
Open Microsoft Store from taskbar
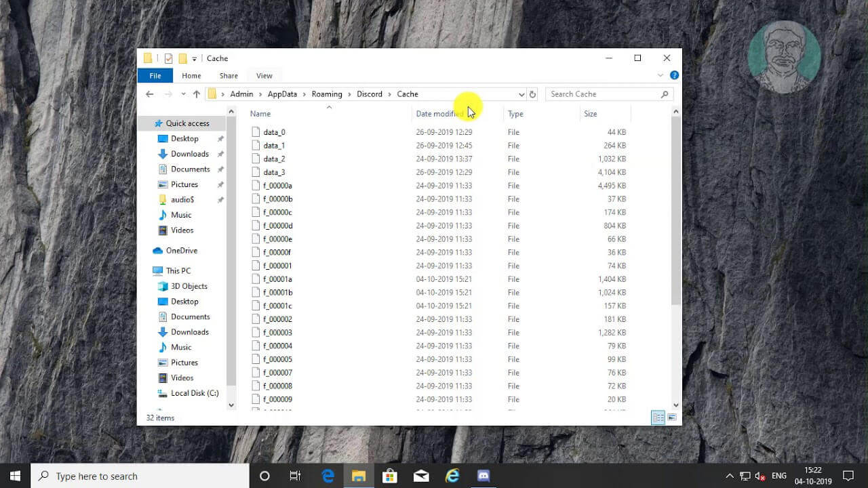pos(390,476)
